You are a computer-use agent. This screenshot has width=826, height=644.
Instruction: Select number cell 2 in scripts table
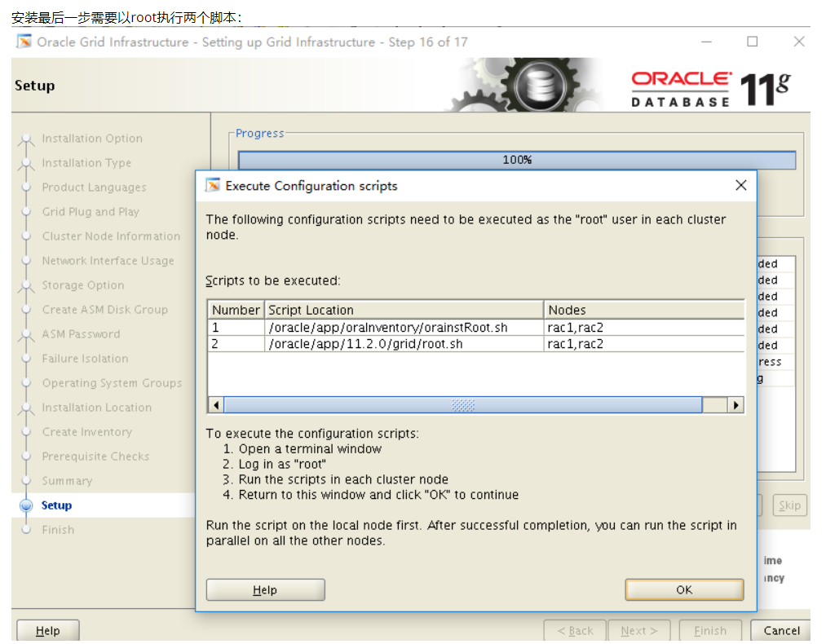pos(236,344)
